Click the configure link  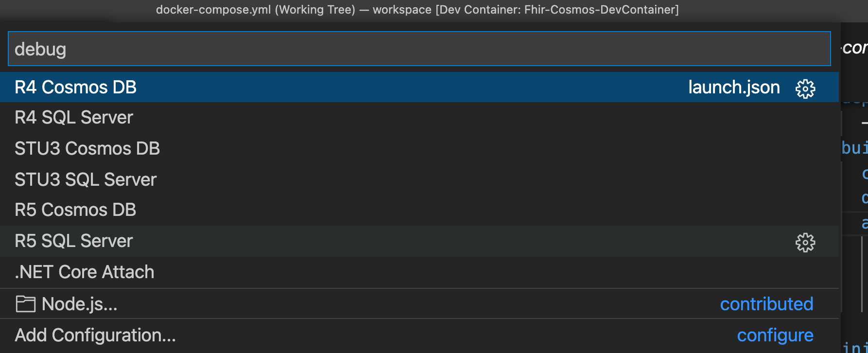(775, 335)
